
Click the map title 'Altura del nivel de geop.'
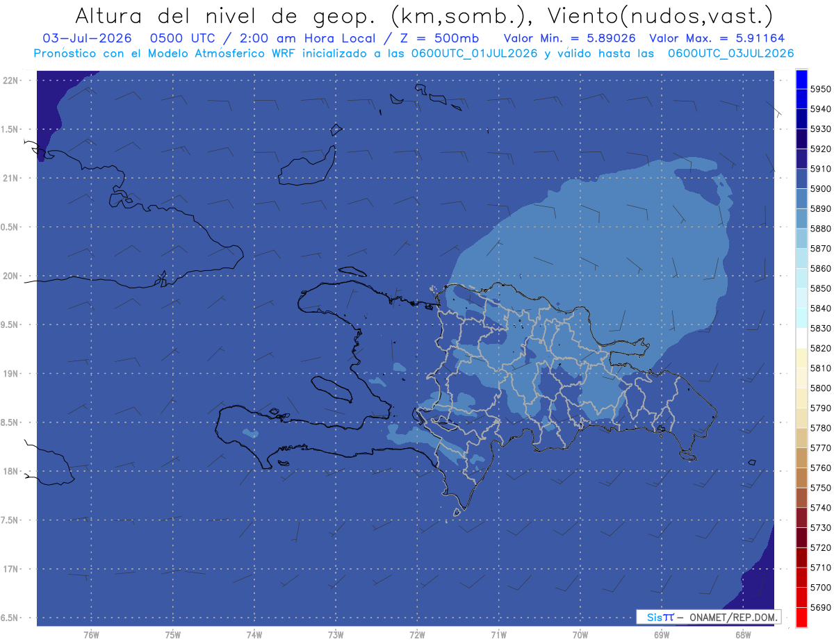[227, 15]
